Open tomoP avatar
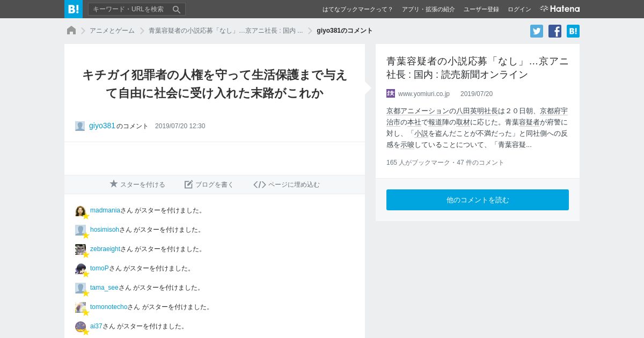This screenshot has width=644, height=338. [x=80, y=269]
